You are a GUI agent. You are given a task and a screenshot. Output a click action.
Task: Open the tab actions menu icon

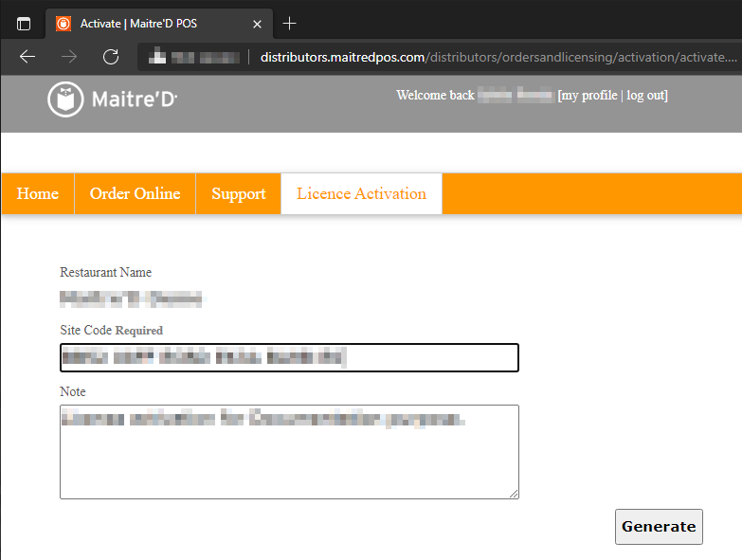coord(24,23)
